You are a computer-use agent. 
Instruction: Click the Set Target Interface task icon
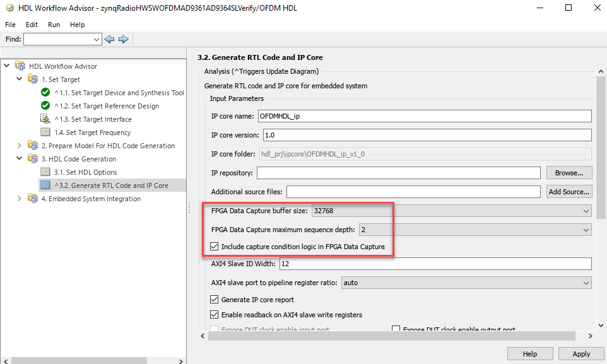pyautogui.click(x=45, y=119)
